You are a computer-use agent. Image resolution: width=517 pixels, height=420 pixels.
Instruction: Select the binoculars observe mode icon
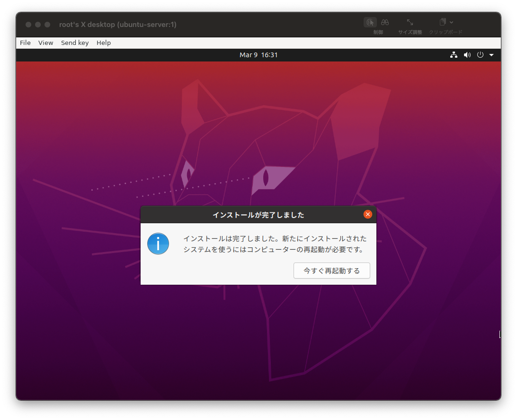385,22
